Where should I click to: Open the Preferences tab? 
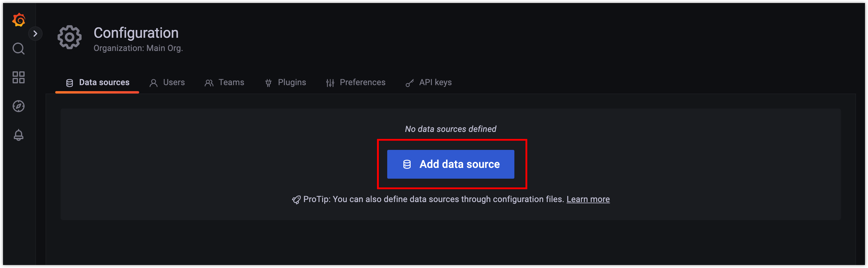(x=355, y=82)
